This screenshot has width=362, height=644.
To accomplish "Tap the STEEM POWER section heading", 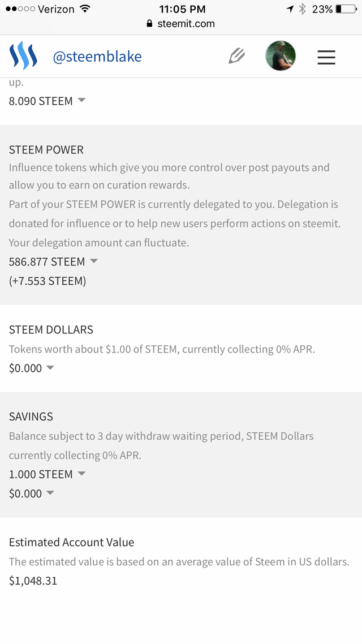I will coord(46,150).
